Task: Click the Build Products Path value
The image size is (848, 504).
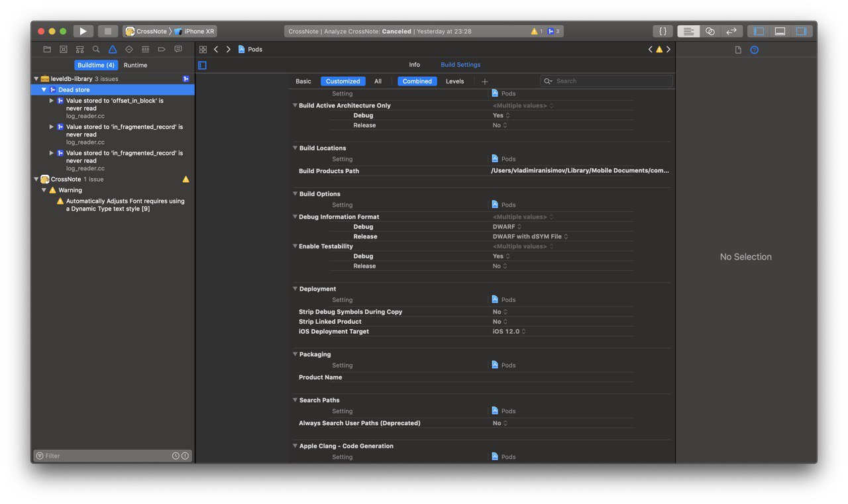Action: 580,171
